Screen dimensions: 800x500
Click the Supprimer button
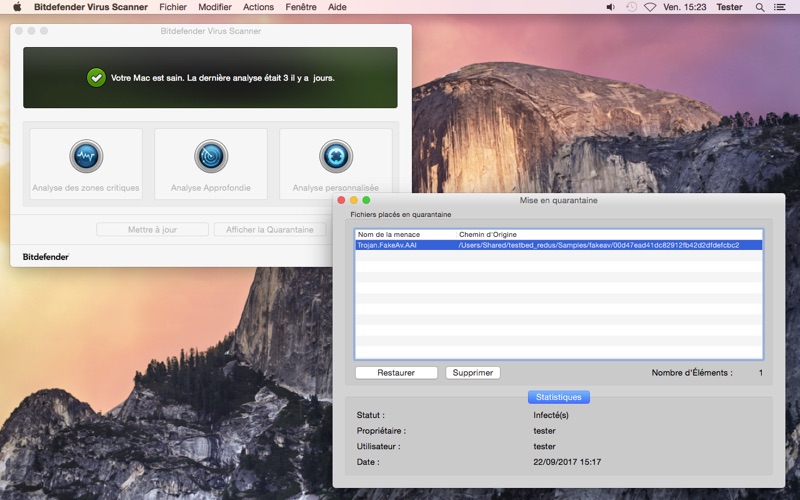click(472, 373)
